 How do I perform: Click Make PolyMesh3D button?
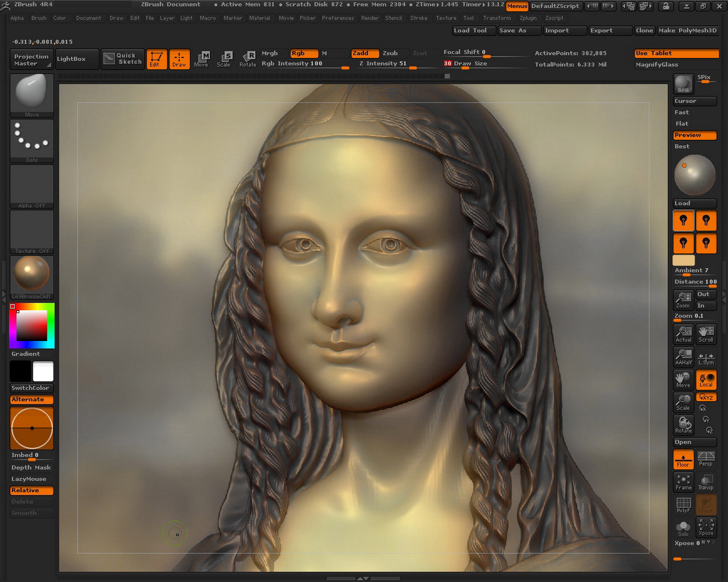(x=688, y=30)
